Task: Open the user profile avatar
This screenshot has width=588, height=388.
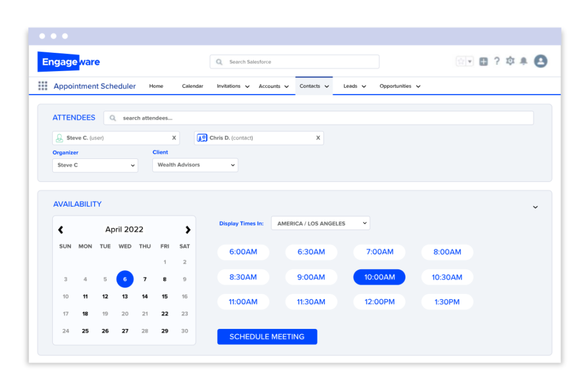Action: click(x=540, y=60)
